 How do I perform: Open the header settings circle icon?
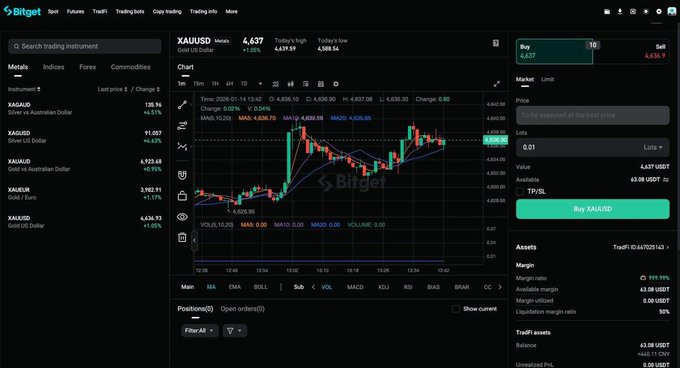(x=659, y=12)
